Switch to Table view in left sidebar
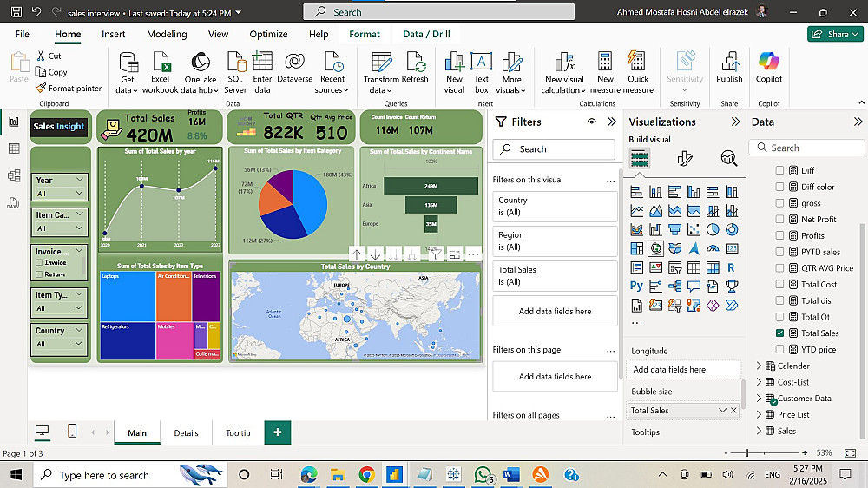868x488 pixels. [14, 148]
